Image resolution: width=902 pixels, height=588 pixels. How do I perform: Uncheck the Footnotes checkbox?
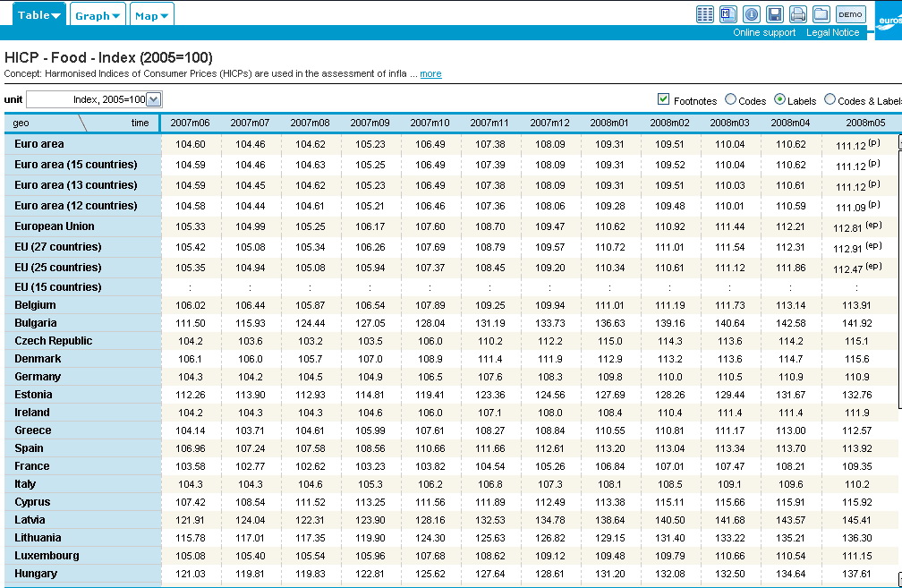[x=664, y=100]
